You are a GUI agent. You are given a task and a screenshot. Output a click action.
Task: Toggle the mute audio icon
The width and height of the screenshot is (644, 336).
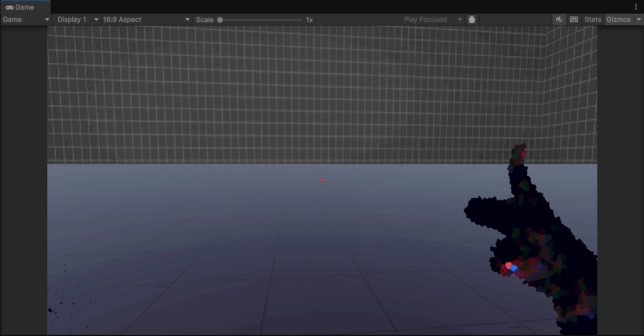(559, 19)
